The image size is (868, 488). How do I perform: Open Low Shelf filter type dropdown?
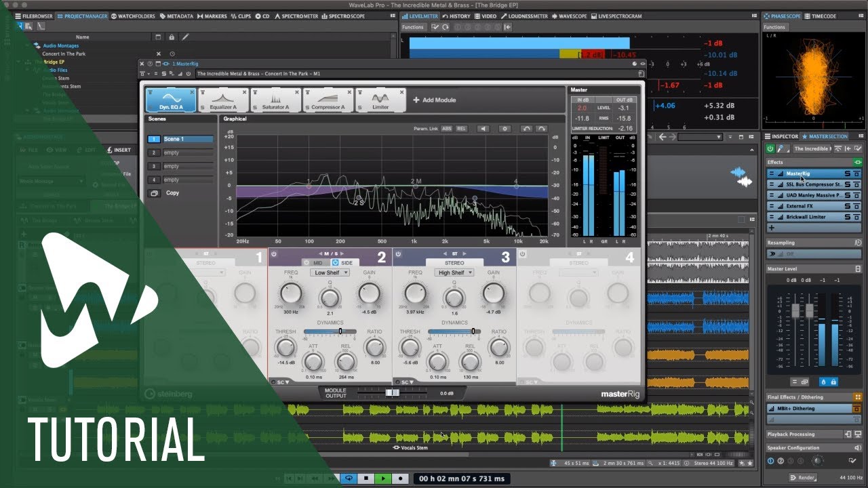(x=330, y=272)
